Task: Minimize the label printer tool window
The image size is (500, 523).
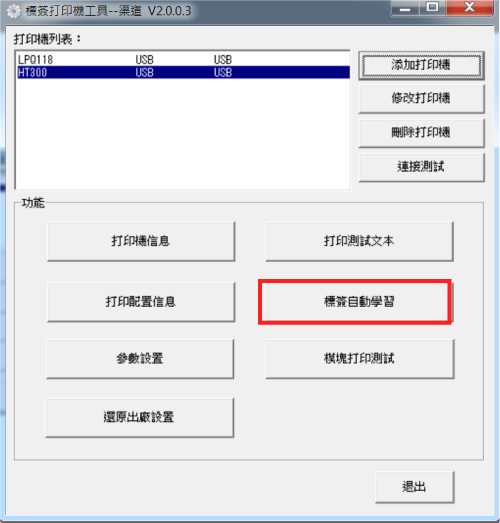Action: [x=405, y=8]
